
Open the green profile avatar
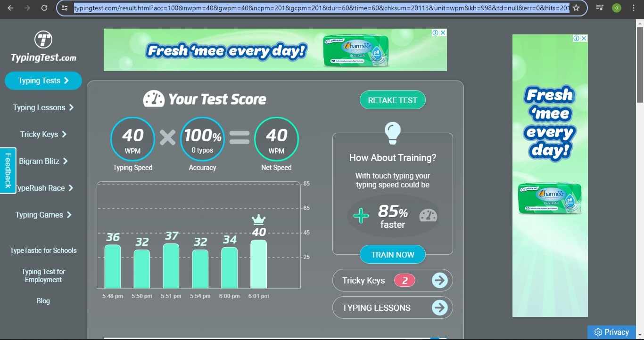[x=616, y=8]
